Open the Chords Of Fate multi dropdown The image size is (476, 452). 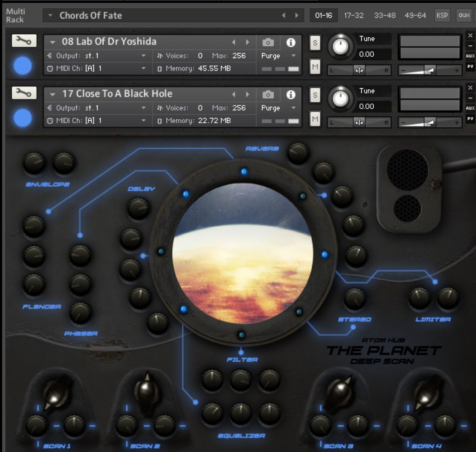pyautogui.click(x=50, y=15)
